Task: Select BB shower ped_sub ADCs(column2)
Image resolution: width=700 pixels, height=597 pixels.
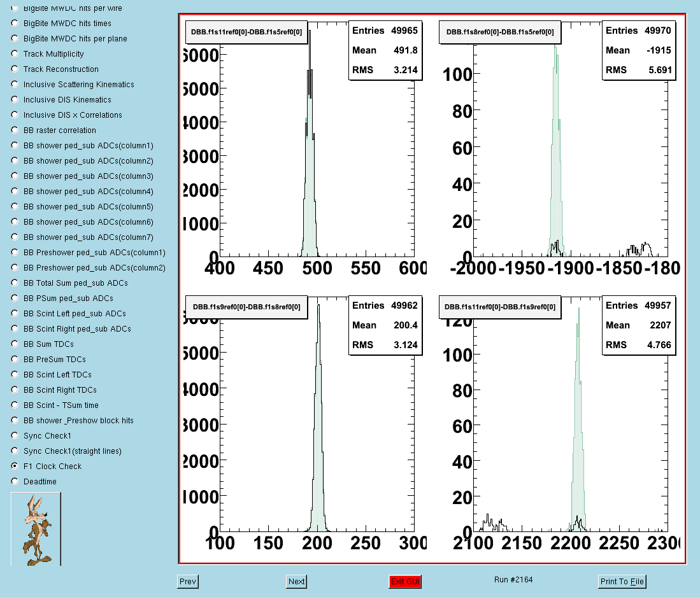Action: coord(15,160)
